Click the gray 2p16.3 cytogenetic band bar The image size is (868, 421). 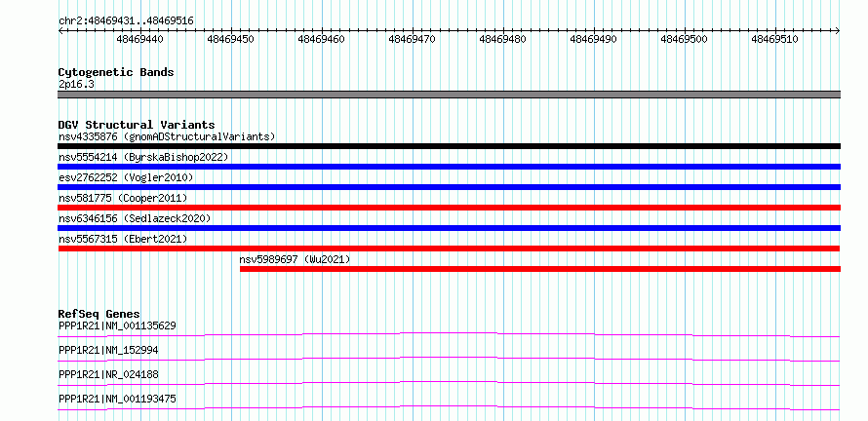pyautogui.click(x=449, y=95)
